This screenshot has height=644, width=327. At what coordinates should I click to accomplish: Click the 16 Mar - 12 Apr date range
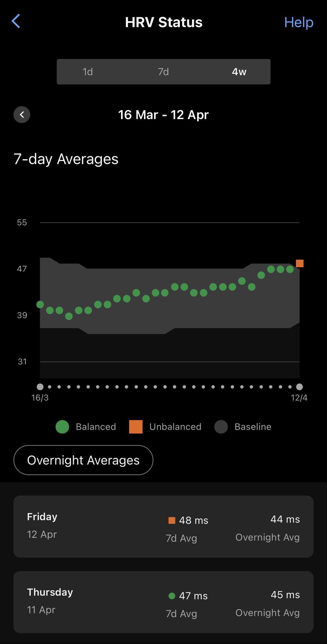click(x=163, y=115)
